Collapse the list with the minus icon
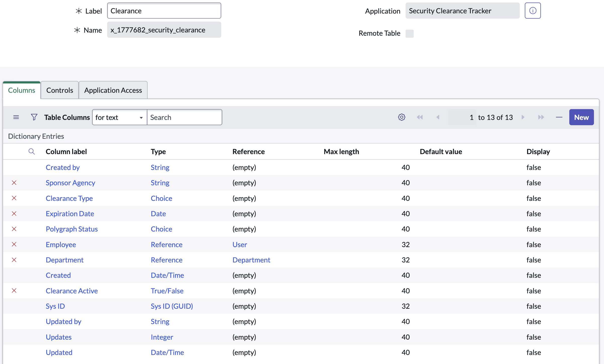This screenshot has width=604, height=364. (x=559, y=117)
